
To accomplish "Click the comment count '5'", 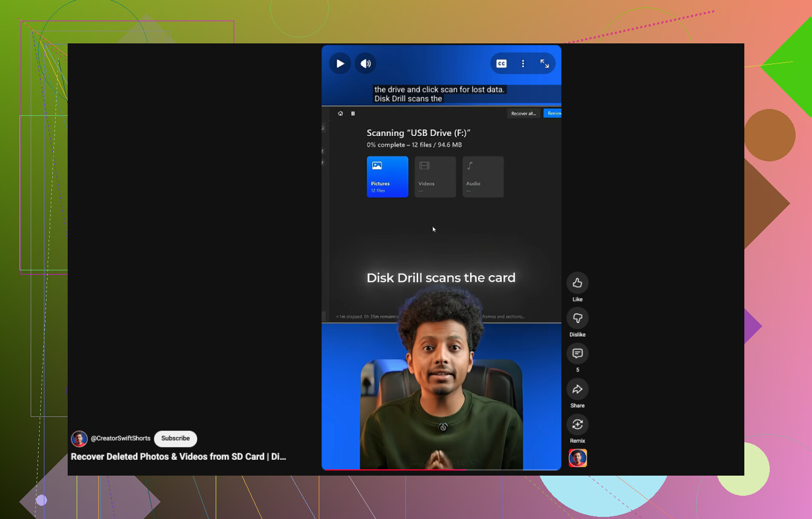I will point(578,370).
